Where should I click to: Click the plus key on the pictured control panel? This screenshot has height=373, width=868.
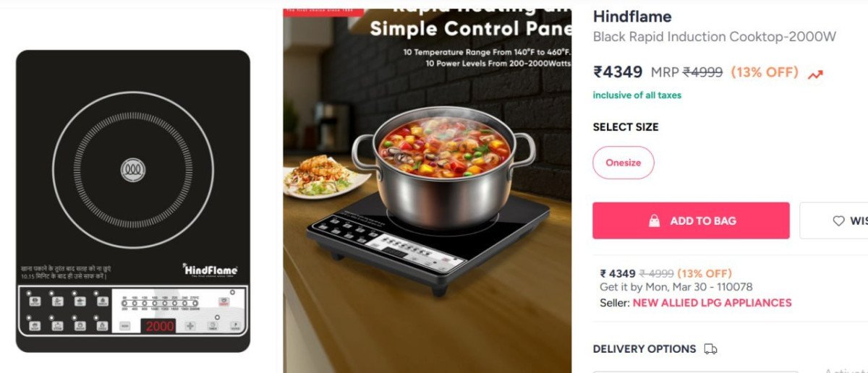(190, 326)
